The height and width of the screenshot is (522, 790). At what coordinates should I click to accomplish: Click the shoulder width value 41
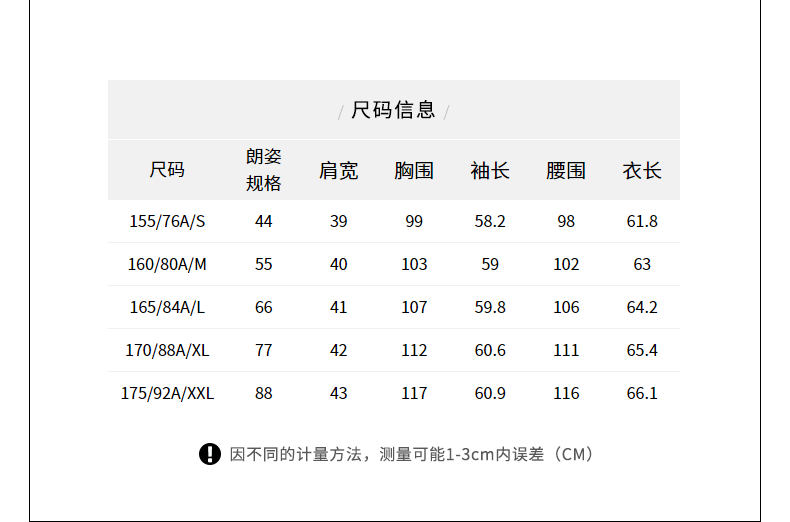coord(339,307)
